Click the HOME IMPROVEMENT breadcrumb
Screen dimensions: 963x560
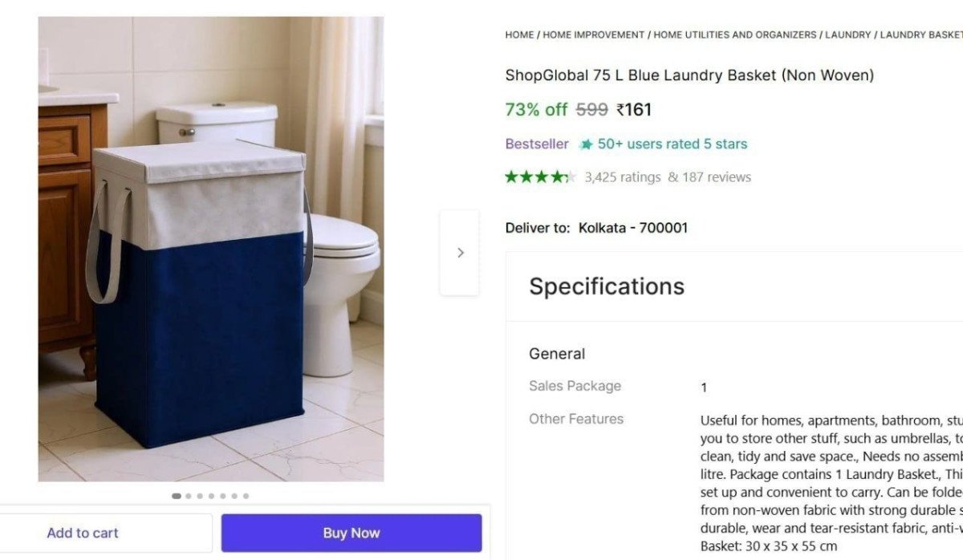pos(594,34)
